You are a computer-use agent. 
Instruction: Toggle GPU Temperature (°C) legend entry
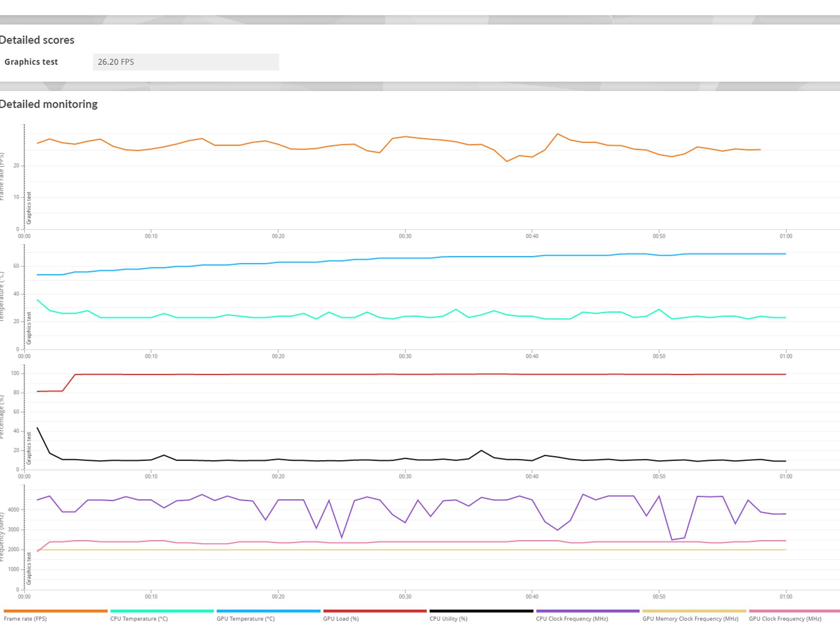(x=268, y=616)
